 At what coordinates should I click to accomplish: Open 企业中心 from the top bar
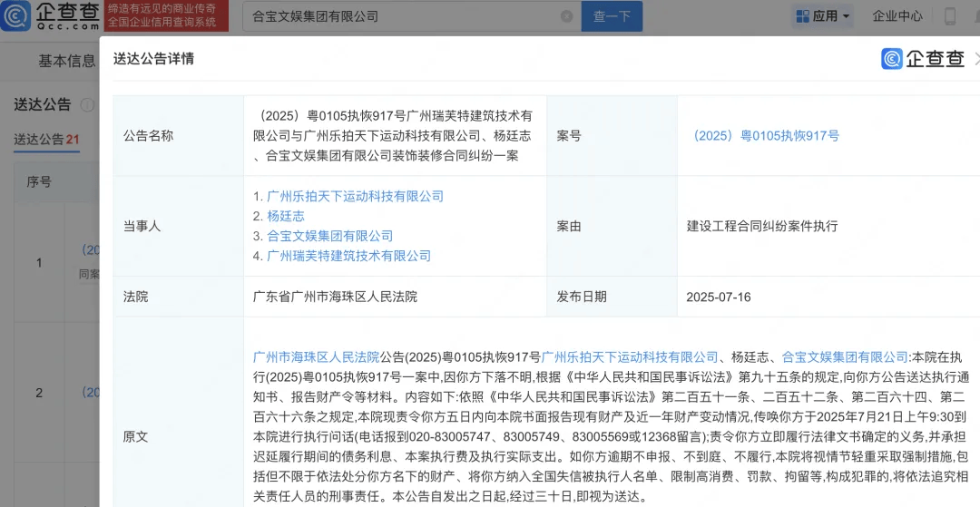[x=897, y=16]
